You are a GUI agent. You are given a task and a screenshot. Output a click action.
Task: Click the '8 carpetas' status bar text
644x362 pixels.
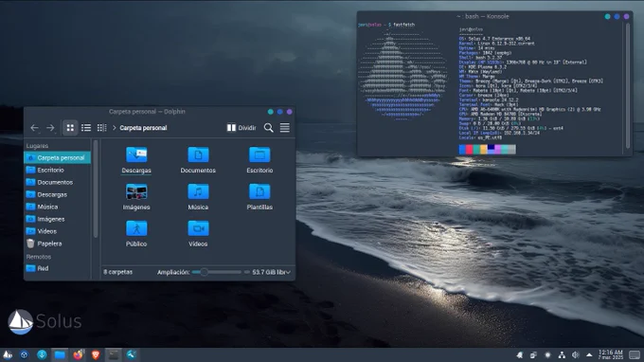tap(117, 272)
